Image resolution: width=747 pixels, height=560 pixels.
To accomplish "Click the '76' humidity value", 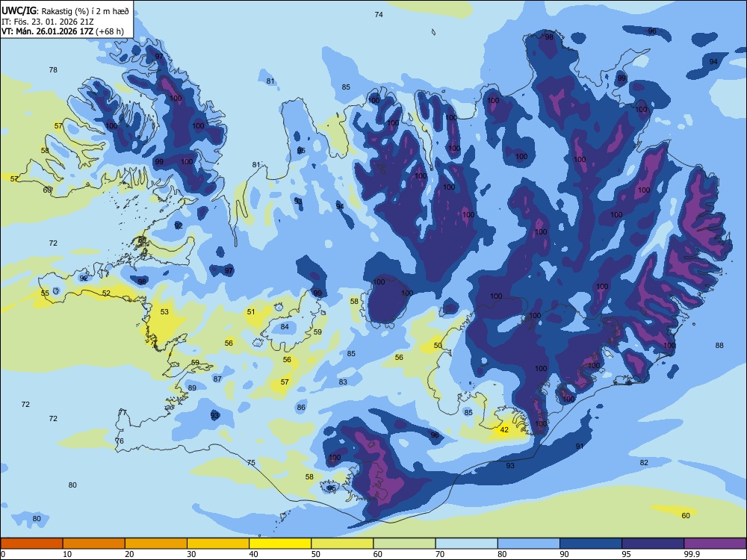I will pos(120,441).
